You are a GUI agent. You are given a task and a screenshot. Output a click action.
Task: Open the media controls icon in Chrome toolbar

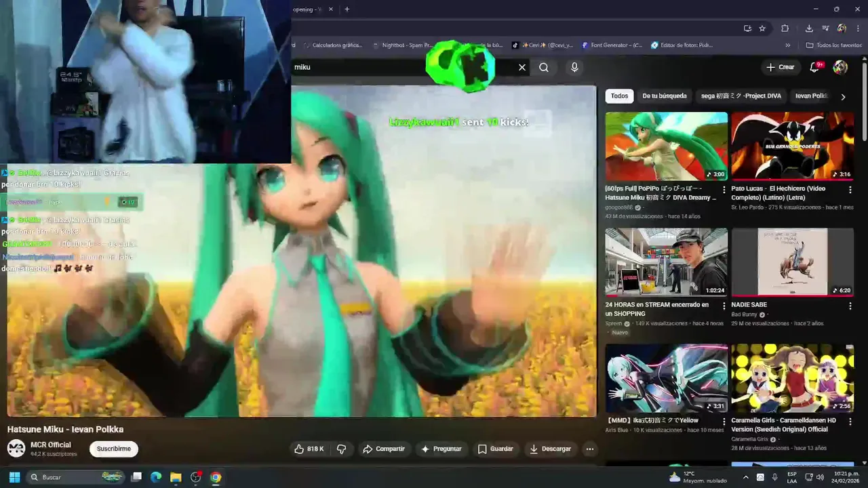point(825,28)
